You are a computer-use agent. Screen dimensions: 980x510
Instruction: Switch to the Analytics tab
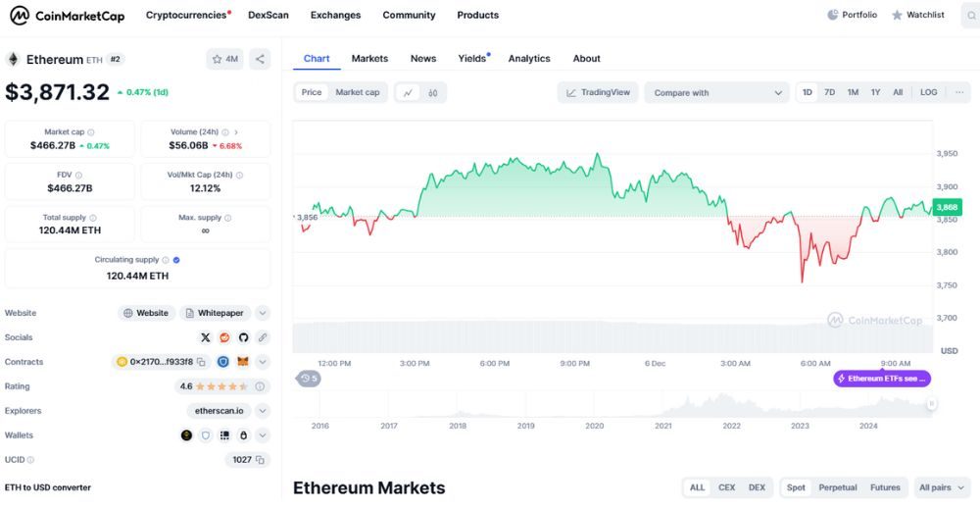point(529,59)
